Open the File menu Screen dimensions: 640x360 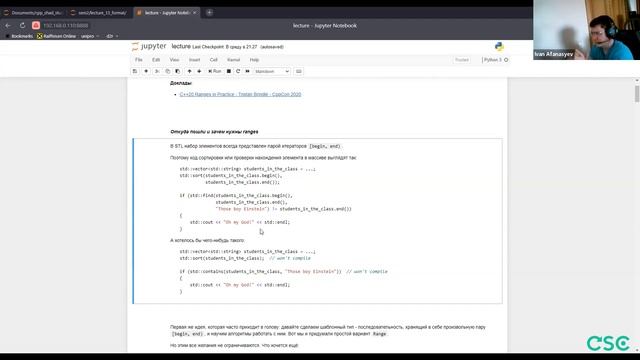tap(139, 60)
